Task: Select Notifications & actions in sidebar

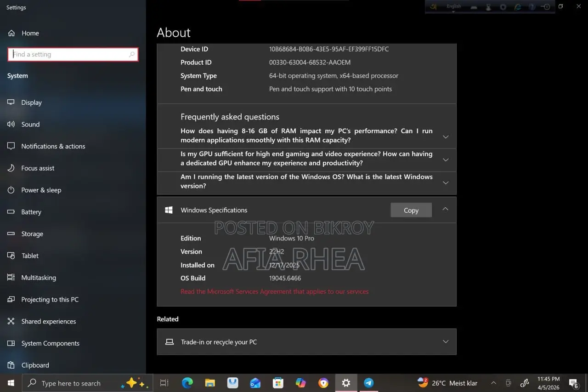Action: tap(53, 146)
